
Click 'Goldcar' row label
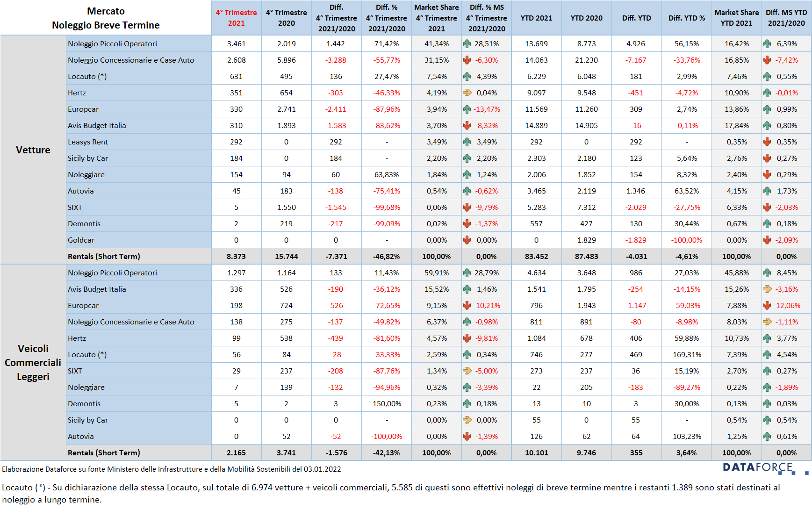click(x=81, y=240)
